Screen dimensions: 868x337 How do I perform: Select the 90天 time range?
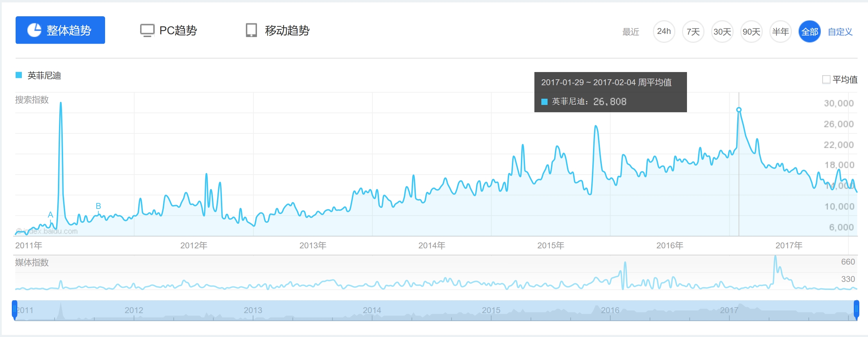tap(751, 32)
